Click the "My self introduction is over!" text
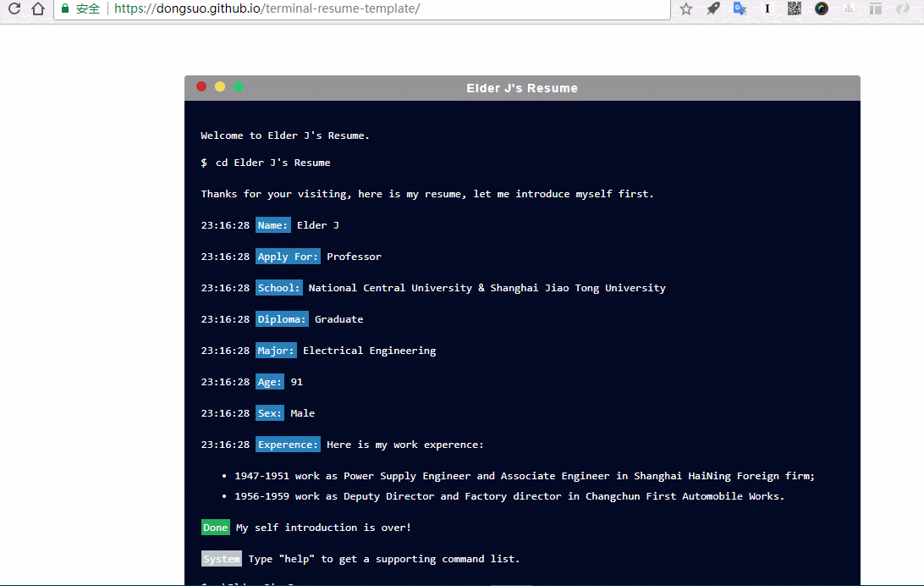 pyautogui.click(x=323, y=528)
